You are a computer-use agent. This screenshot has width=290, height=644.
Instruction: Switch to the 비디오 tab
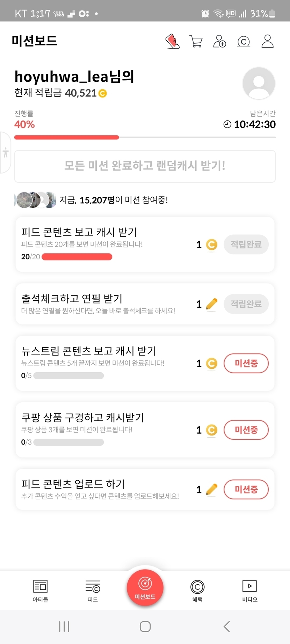click(x=249, y=591)
